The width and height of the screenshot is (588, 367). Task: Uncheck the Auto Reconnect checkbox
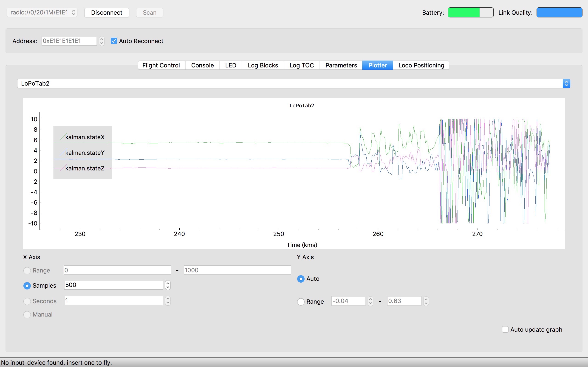click(114, 41)
